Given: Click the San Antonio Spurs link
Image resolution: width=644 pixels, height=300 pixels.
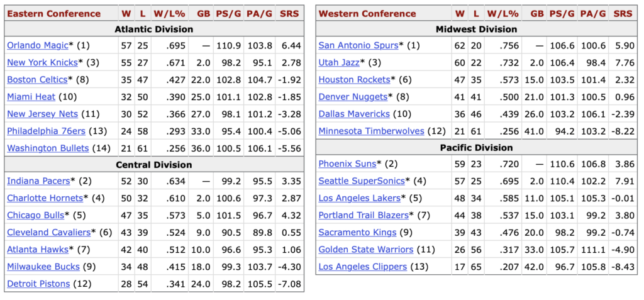Looking at the screenshot, I should click(358, 45).
